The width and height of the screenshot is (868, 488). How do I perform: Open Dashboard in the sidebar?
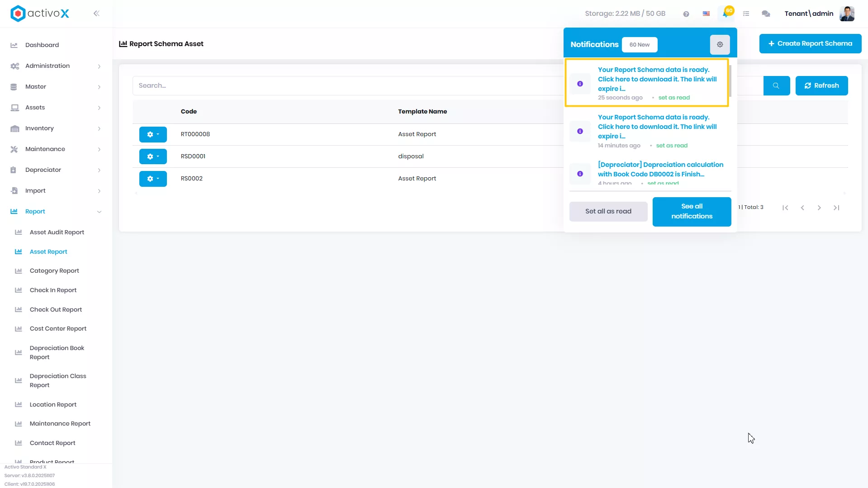point(42,45)
